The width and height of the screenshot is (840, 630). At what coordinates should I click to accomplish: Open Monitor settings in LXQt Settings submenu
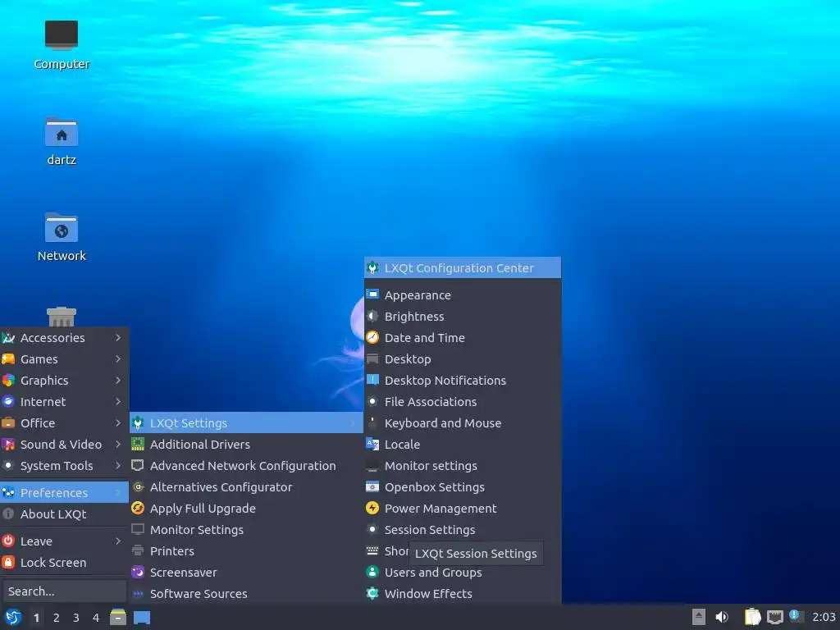tap(463, 466)
